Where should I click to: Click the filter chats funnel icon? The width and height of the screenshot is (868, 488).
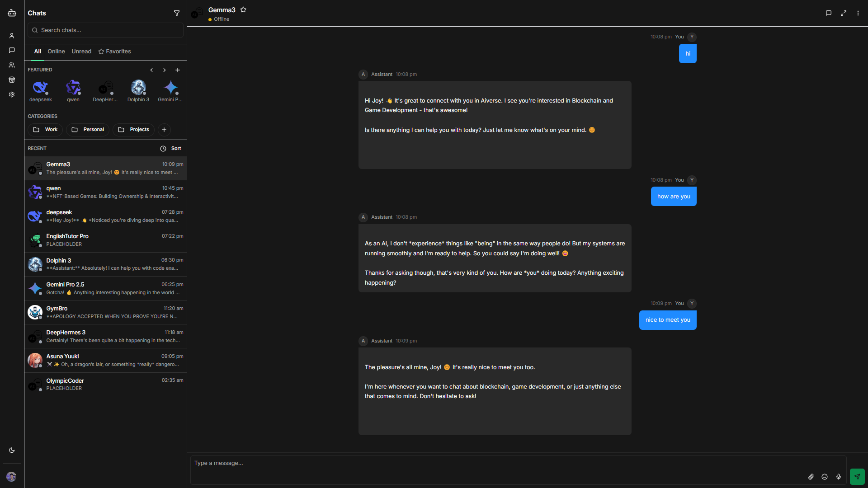(177, 13)
